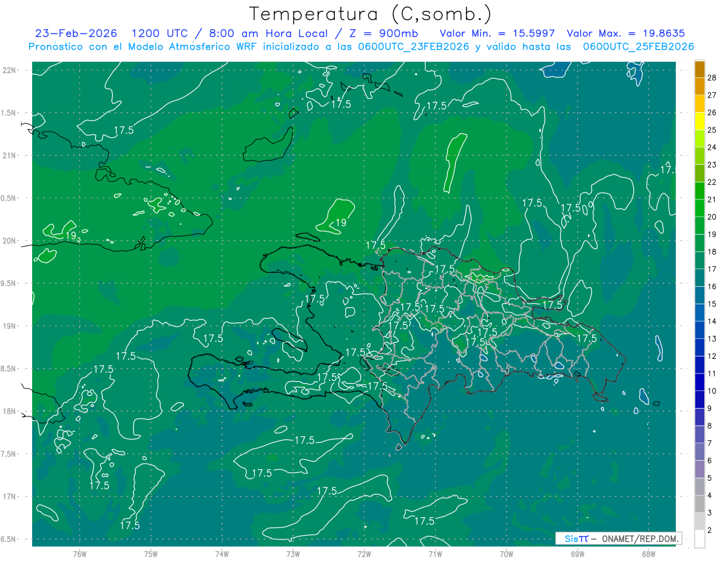The width and height of the screenshot is (728, 562).
Task: Click the '22N' latitude axis label
Action: coord(10,70)
